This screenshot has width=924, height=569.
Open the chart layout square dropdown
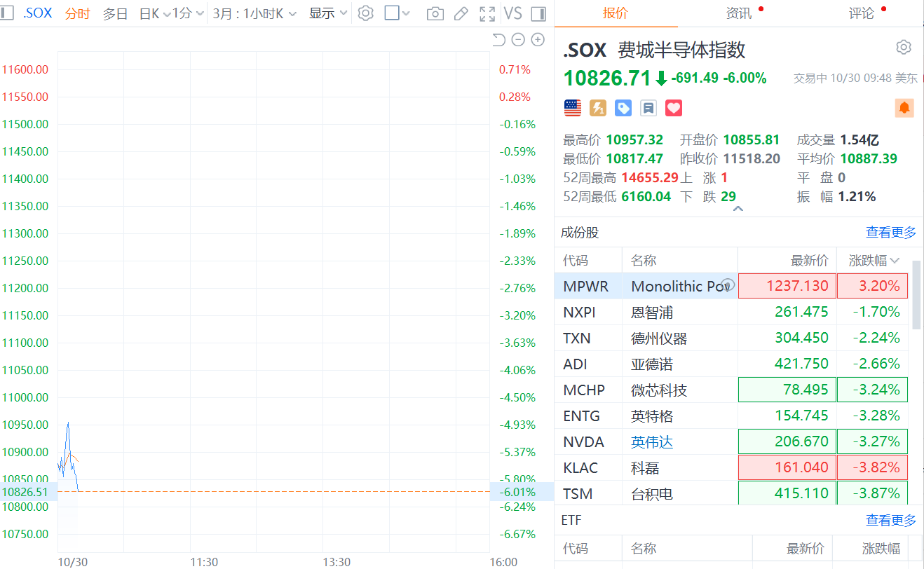398,13
